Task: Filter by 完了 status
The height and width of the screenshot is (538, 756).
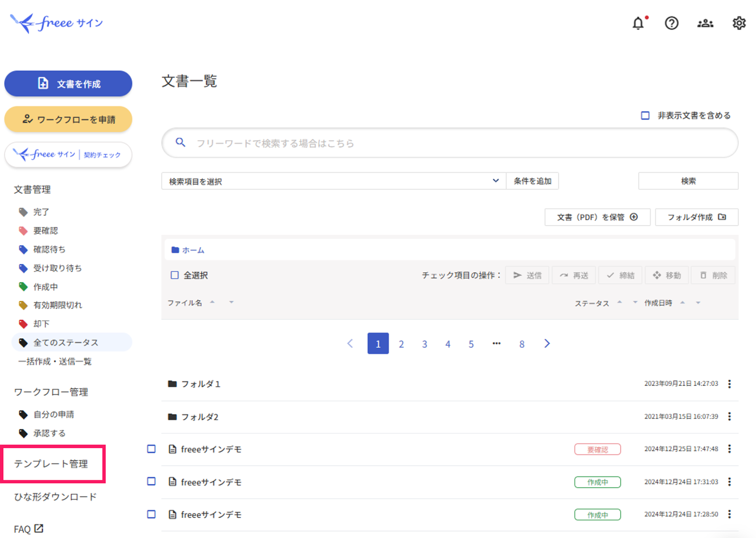Action: (41, 212)
